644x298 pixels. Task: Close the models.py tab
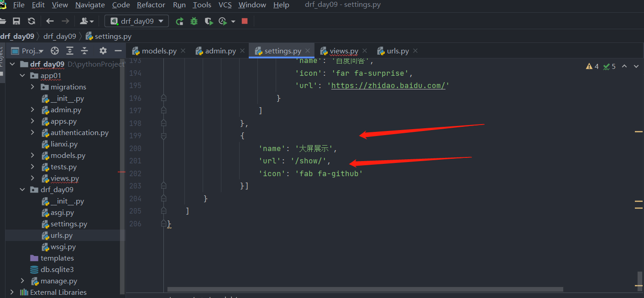tap(183, 51)
